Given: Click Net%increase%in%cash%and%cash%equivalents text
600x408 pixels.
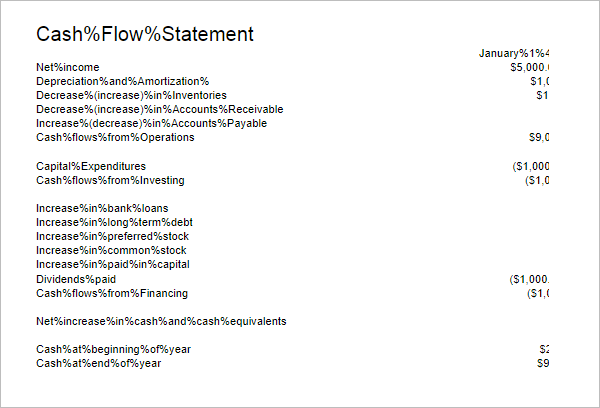Looking at the screenshot, I should [x=161, y=322].
